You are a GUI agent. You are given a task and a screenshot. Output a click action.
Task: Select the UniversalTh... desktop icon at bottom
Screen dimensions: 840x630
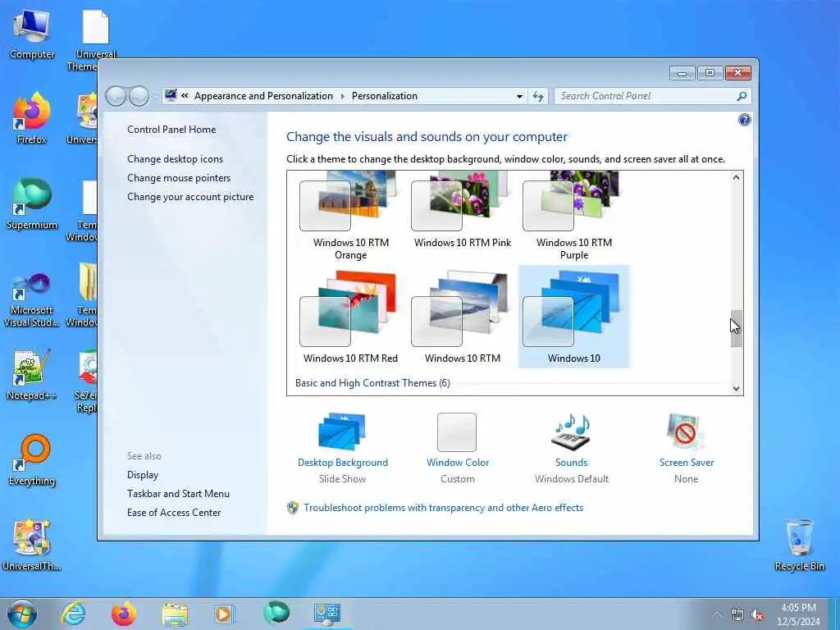point(32,545)
